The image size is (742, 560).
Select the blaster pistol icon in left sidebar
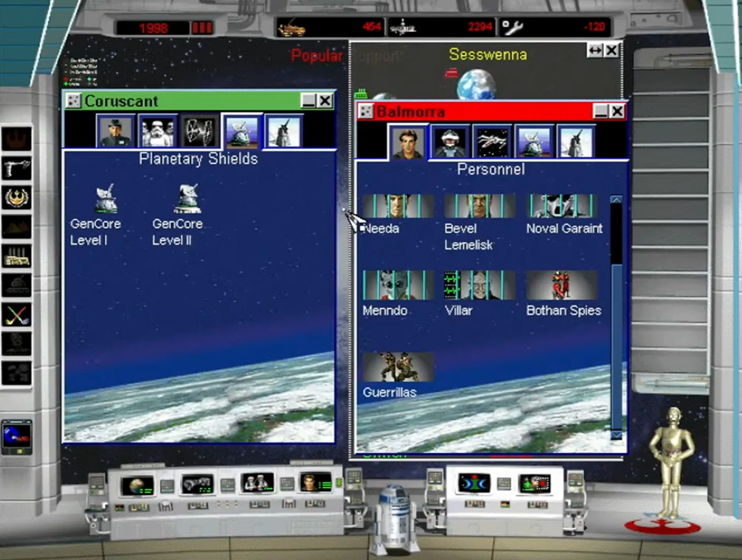point(17,167)
